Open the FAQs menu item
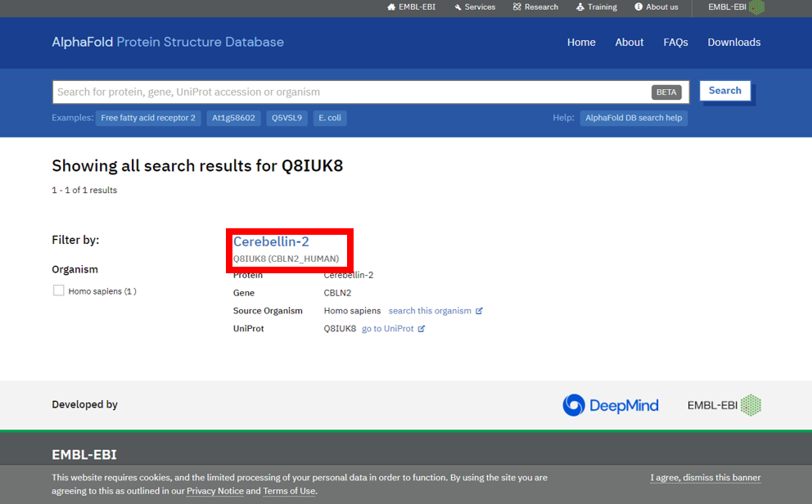The height and width of the screenshot is (504, 812). click(x=676, y=43)
